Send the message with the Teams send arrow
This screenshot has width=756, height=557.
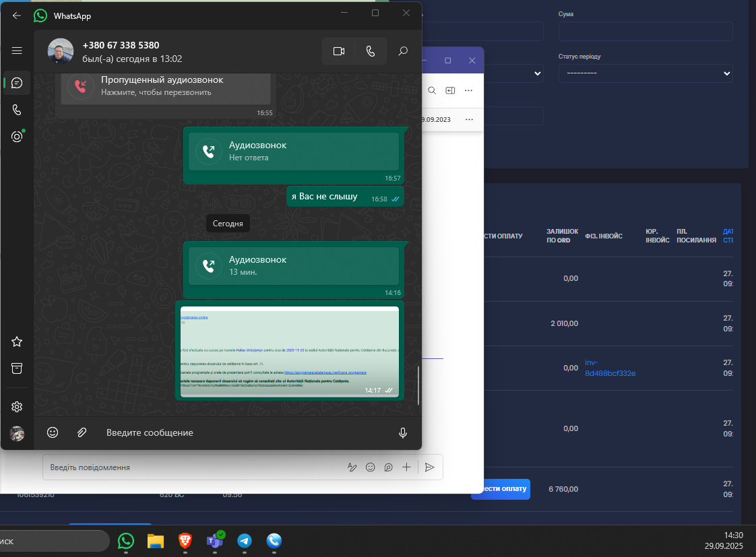click(x=430, y=467)
